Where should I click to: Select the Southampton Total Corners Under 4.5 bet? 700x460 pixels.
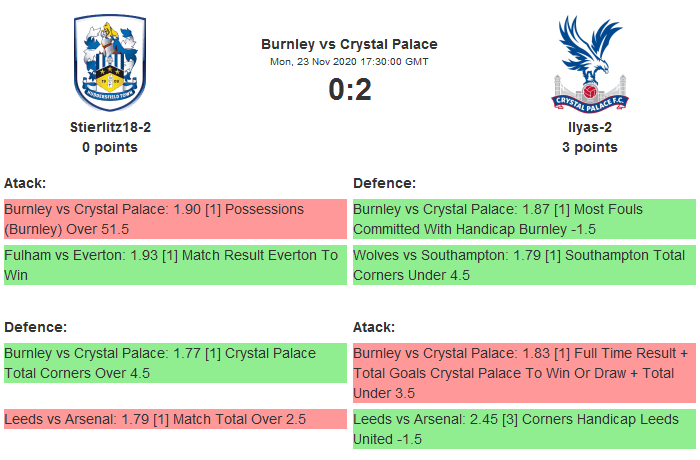click(524, 265)
